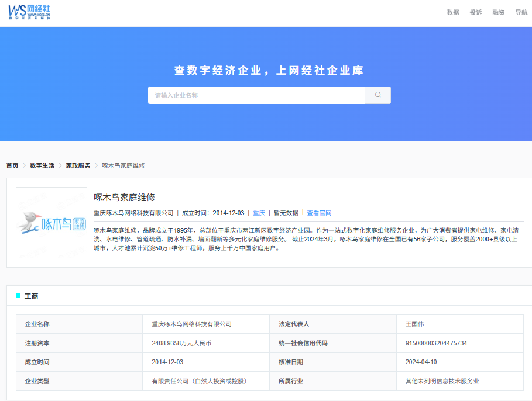The height and width of the screenshot is (401, 532).
Task: Focus the 请输入企业名称 search field
Action: 257,95
